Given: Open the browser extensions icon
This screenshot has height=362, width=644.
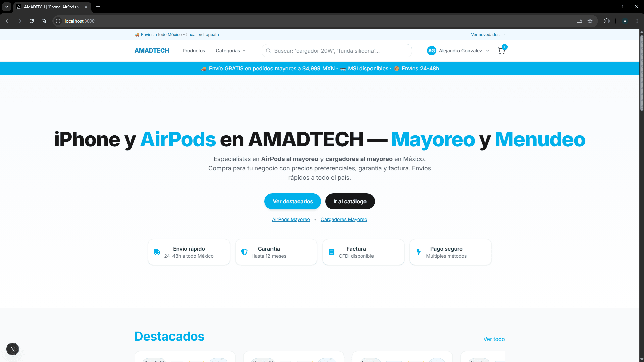Looking at the screenshot, I should (607, 21).
